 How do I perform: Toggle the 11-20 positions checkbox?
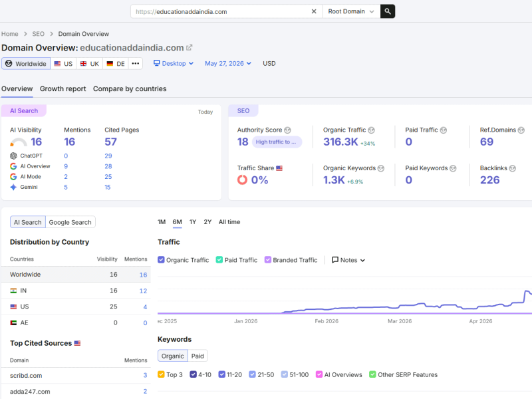click(222, 374)
